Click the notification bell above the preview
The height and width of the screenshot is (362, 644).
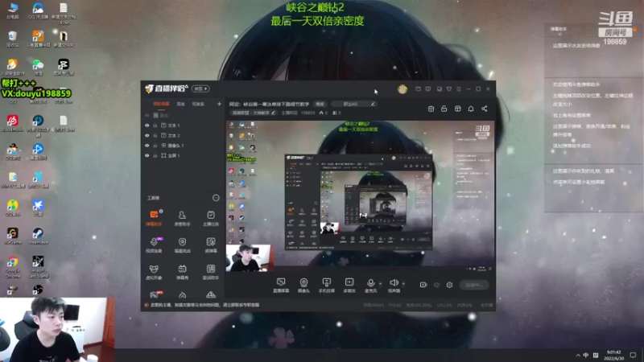(471, 109)
